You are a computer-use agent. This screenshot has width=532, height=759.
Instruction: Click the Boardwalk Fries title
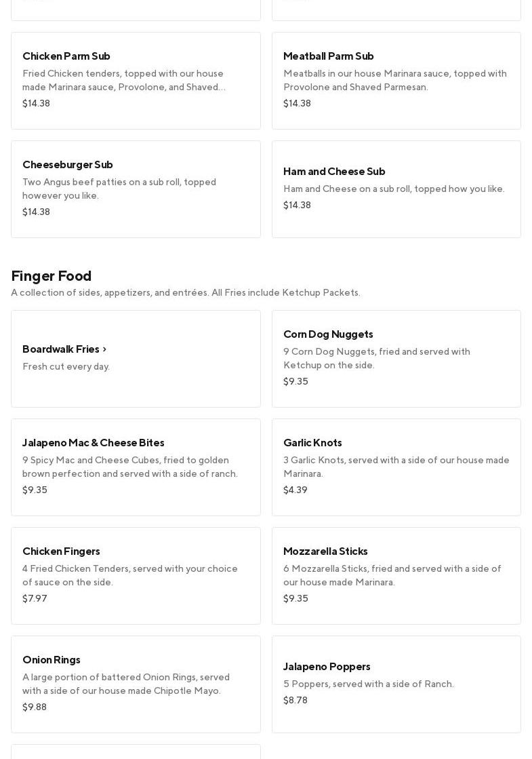(x=61, y=349)
